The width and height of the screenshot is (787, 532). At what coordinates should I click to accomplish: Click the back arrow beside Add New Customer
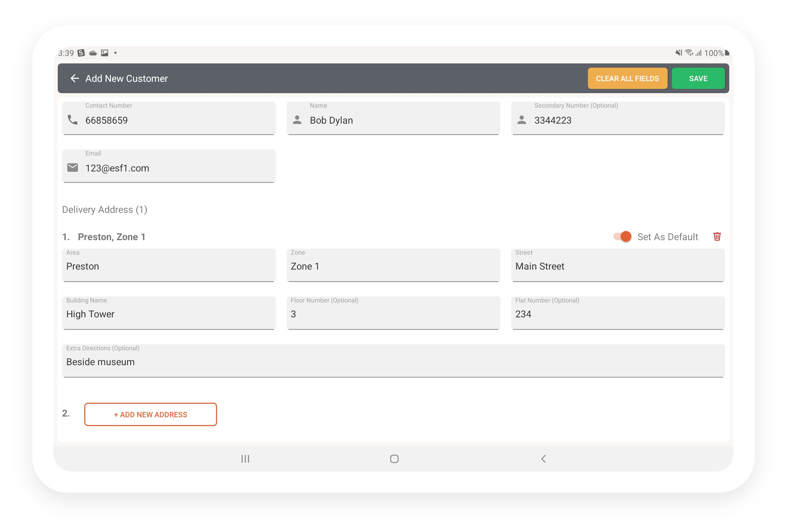[74, 78]
